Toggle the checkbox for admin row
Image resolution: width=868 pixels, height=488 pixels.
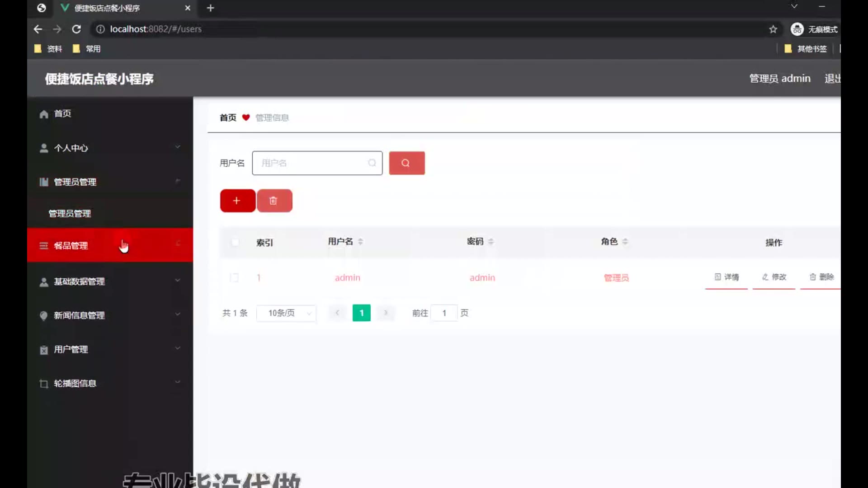(234, 277)
